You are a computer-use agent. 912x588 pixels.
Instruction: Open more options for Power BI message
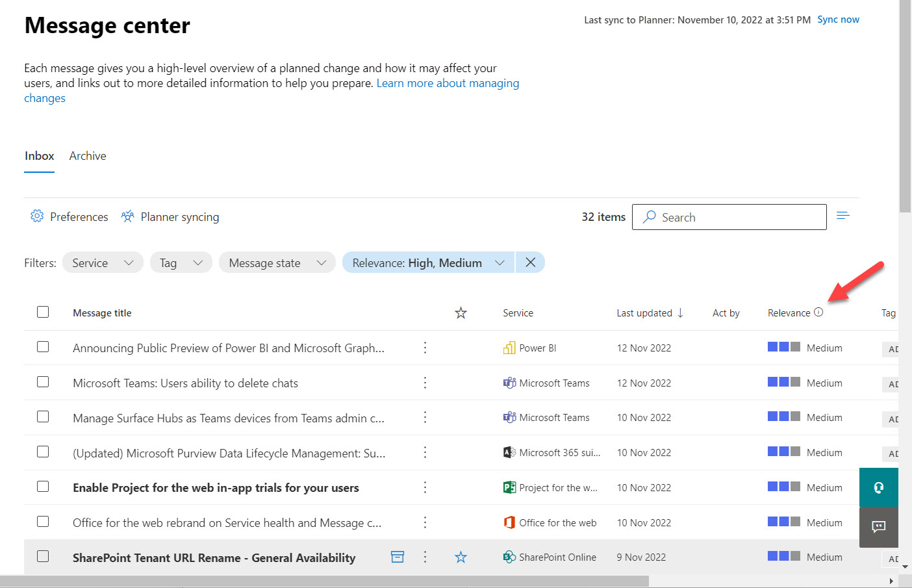pos(425,348)
